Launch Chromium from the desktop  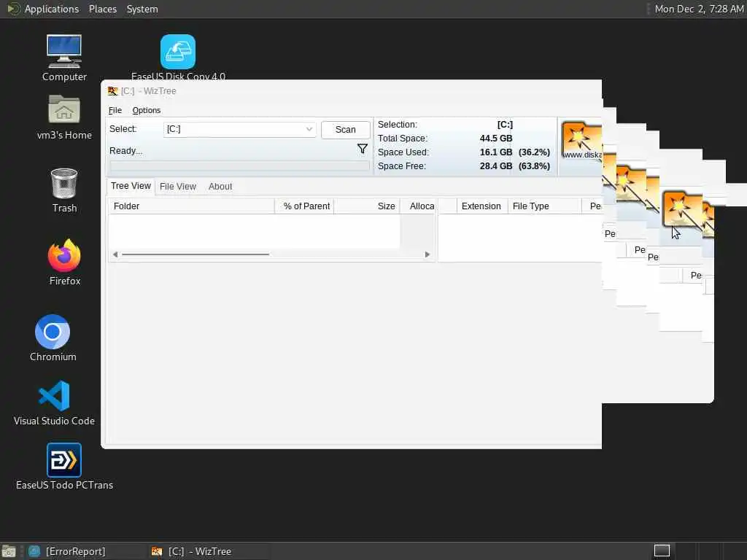[x=53, y=338]
